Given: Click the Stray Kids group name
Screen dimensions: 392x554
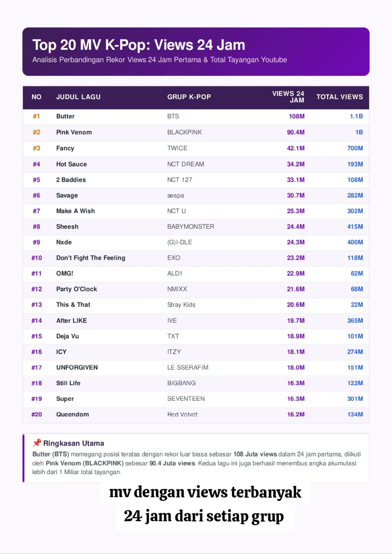Looking at the screenshot, I should 181,305.
